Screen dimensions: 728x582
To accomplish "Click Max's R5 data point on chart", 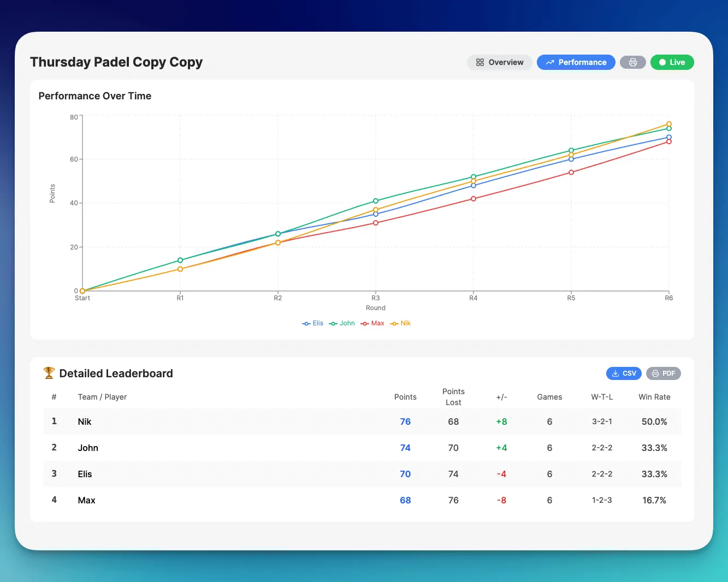I will 571,173.
